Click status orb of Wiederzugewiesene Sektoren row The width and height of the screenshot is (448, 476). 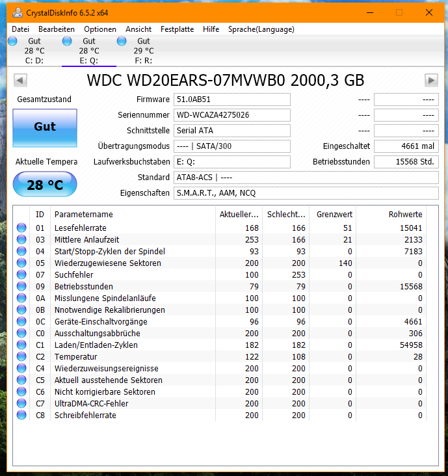coord(21,263)
